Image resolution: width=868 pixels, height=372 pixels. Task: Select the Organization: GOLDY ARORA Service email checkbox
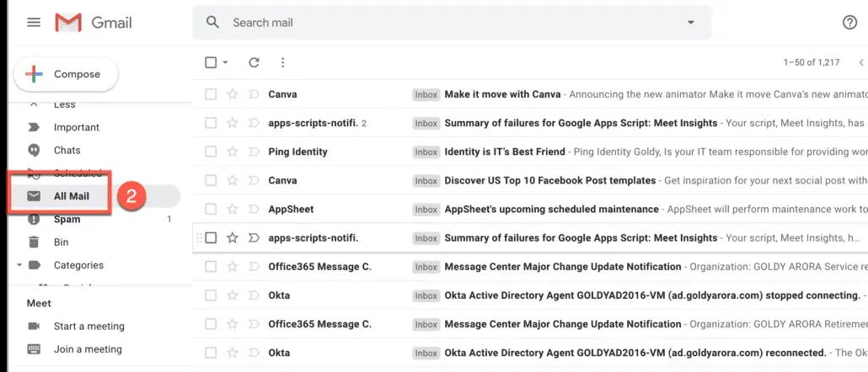[x=211, y=267]
